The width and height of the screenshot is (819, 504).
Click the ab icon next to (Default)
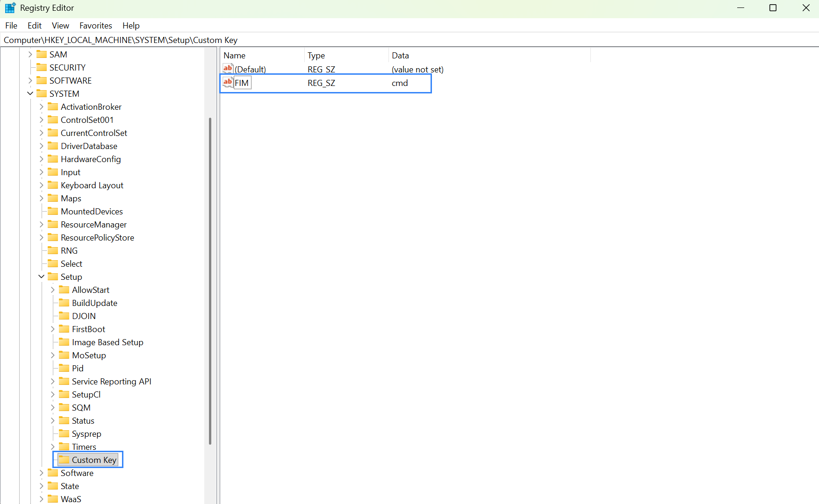[x=228, y=68]
